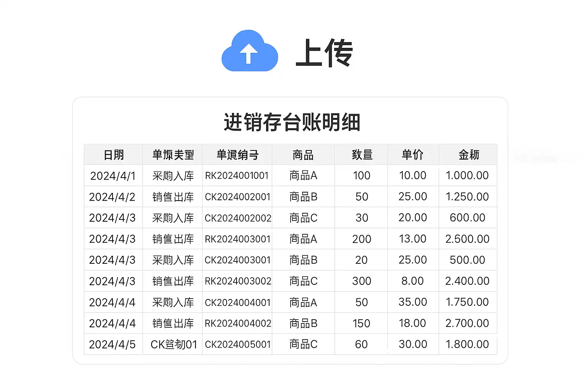Click unit price 8.00 cell

click(413, 281)
